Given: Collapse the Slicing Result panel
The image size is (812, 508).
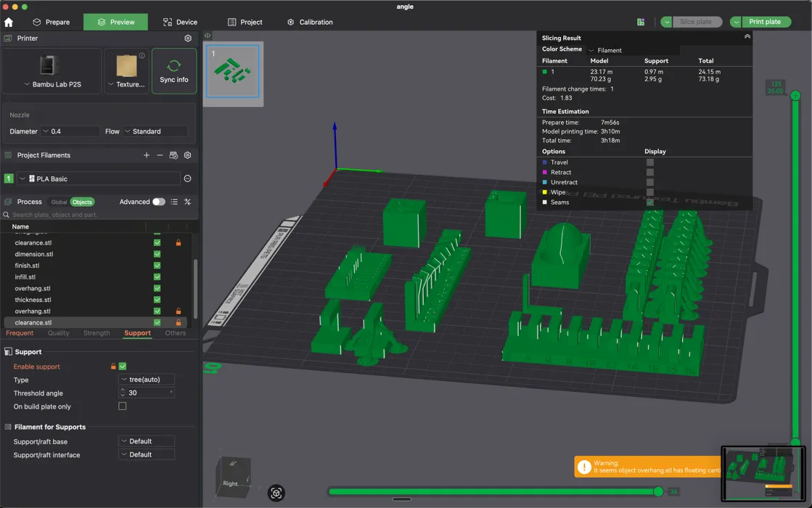Looking at the screenshot, I should point(747,36).
